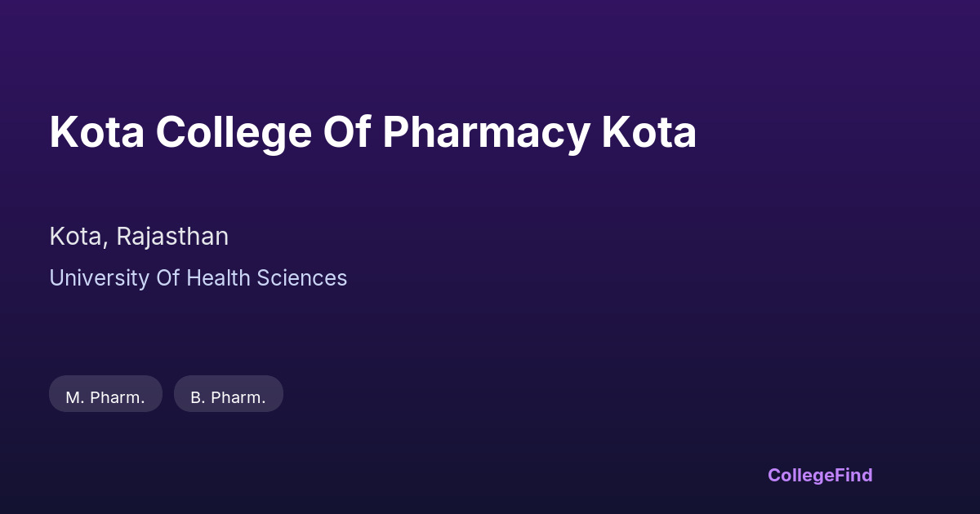The height and width of the screenshot is (514, 980).
Task: Click the word College in the heading
Action: tap(234, 133)
